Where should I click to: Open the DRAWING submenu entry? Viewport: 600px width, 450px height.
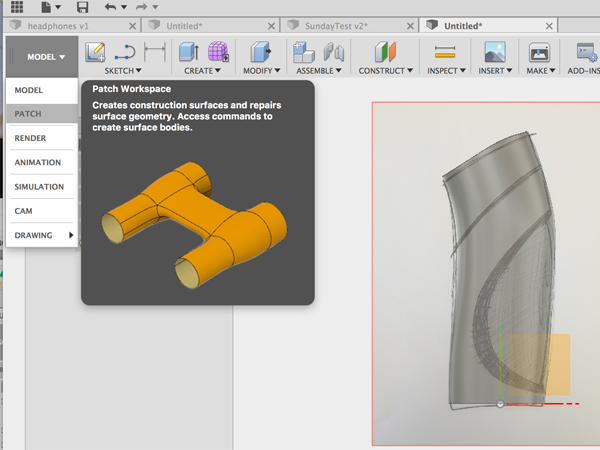[42, 235]
